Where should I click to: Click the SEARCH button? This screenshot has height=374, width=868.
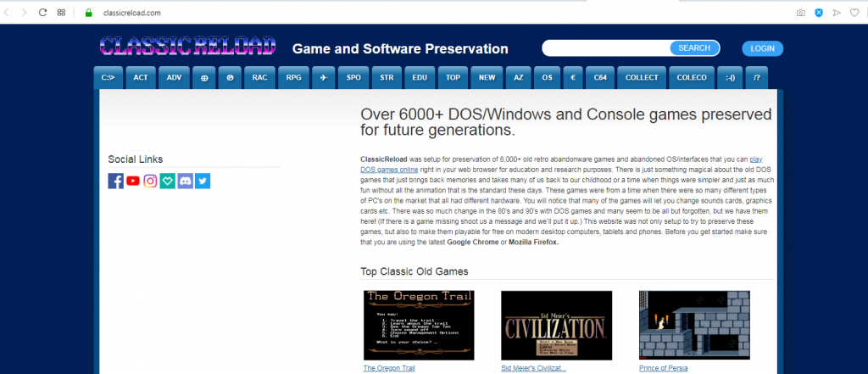coord(694,48)
